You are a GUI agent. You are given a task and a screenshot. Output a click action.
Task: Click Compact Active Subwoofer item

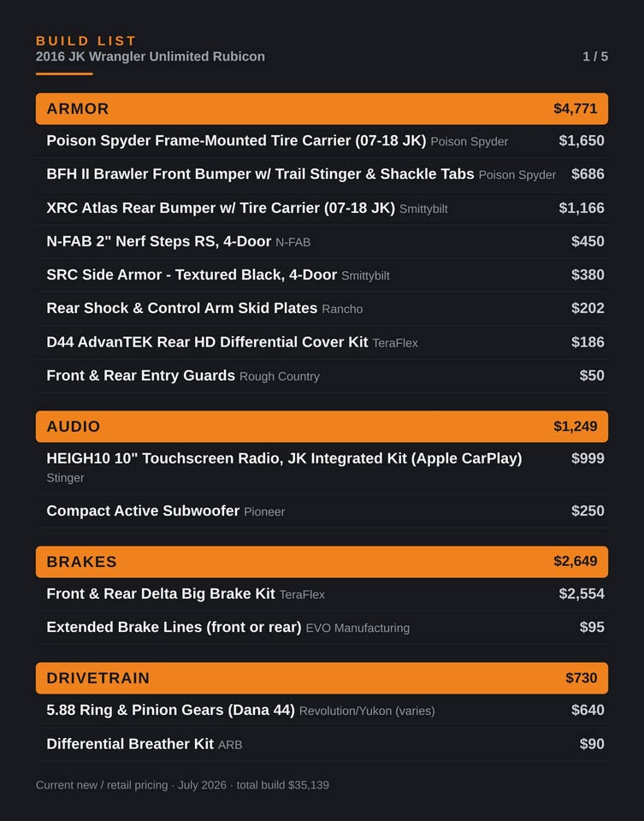point(322,511)
